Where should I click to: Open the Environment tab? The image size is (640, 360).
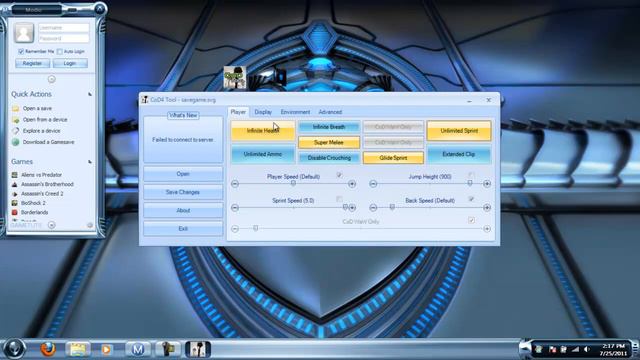(295, 112)
